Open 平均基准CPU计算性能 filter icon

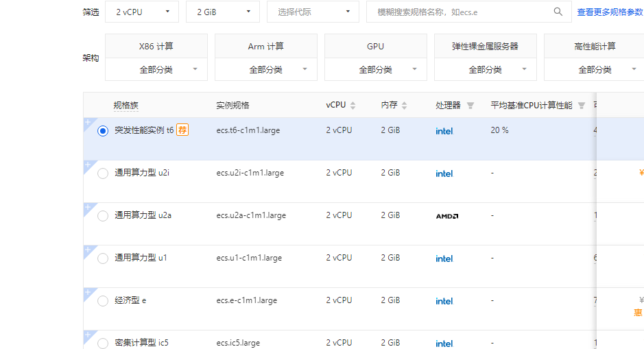582,106
